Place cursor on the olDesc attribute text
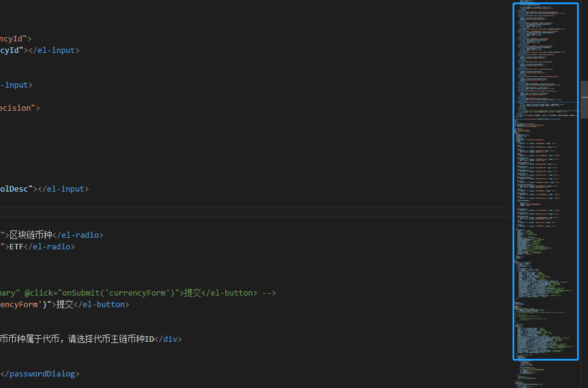 pyautogui.click(x=15, y=189)
